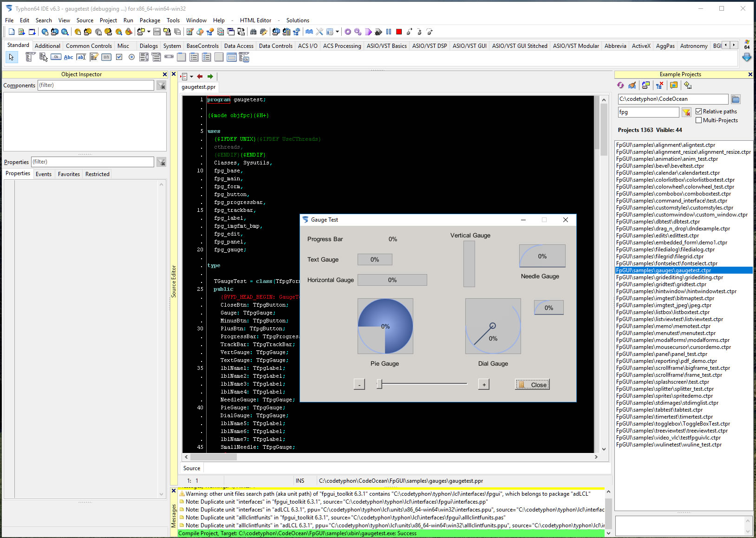Image resolution: width=756 pixels, height=538 pixels.
Task: Click the tree with red X icon
Action: tap(659, 85)
